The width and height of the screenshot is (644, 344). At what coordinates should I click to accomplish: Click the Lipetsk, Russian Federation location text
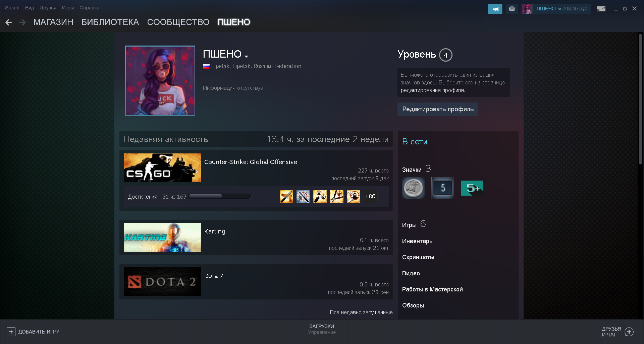(x=256, y=66)
